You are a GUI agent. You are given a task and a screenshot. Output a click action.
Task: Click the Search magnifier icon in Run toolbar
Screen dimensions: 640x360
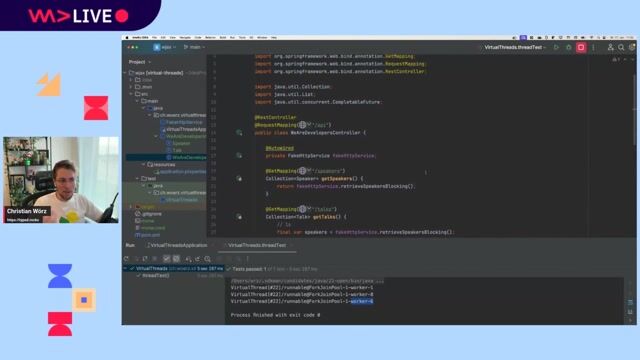[208, 259]
